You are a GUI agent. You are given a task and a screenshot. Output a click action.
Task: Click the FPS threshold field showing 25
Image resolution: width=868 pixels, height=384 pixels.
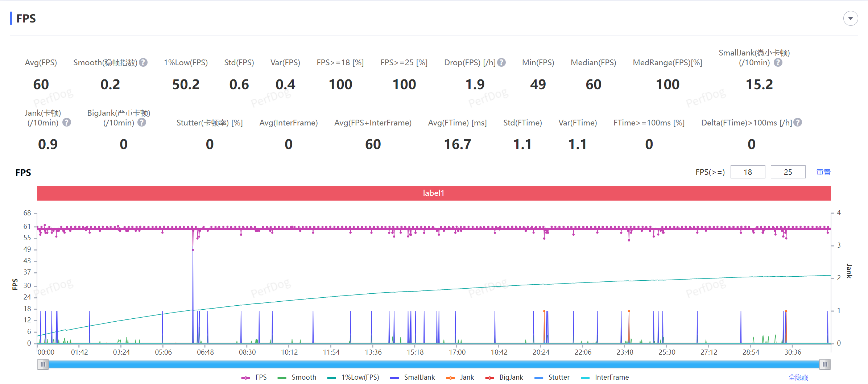(788, 172)
